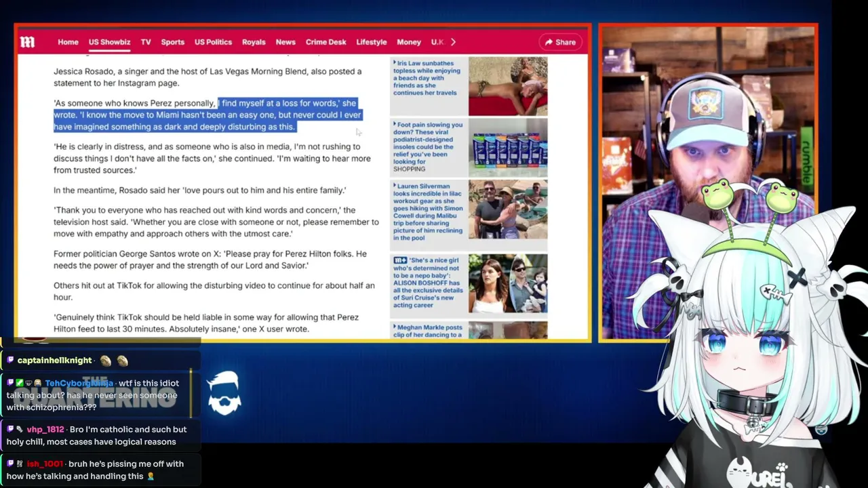Click the 'Others hit out at TikTok' paragraph
The image size is (868, 488).
[214, 291]
